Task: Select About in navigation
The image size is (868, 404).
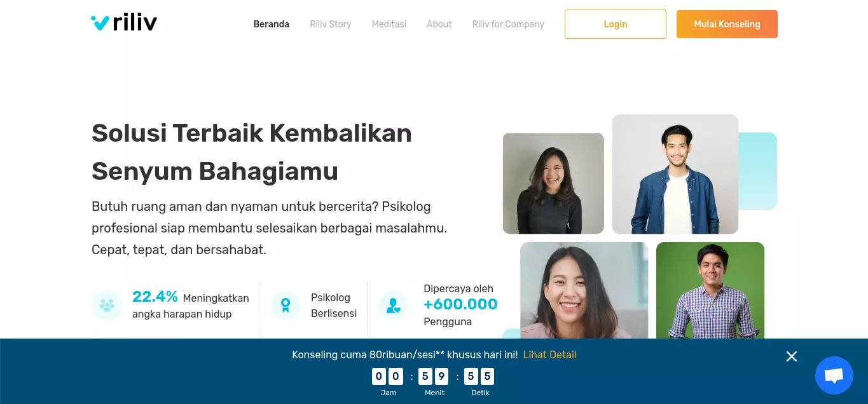Action: 439,24
